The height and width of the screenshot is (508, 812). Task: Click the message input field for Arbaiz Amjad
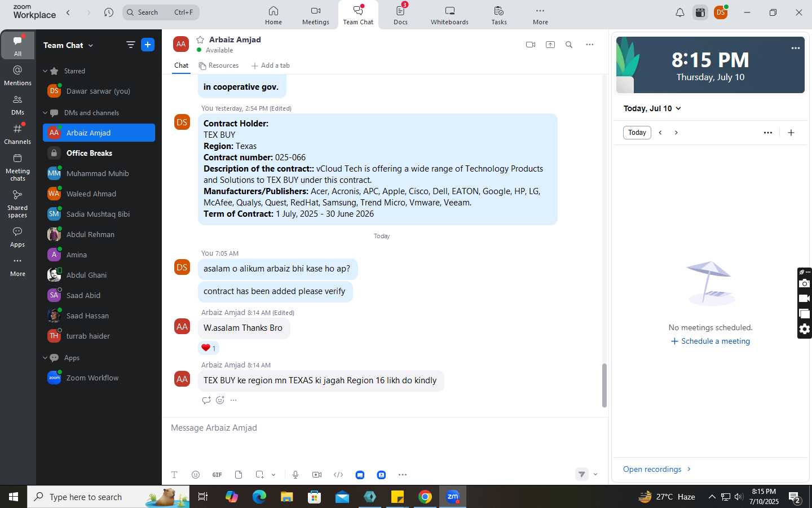coord(385,428)
